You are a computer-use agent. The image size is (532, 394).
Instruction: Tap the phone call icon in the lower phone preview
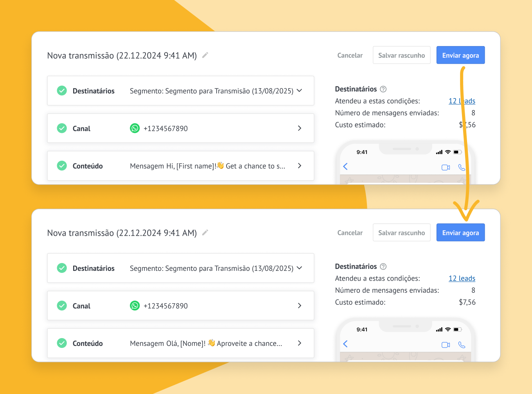[462, 345]
